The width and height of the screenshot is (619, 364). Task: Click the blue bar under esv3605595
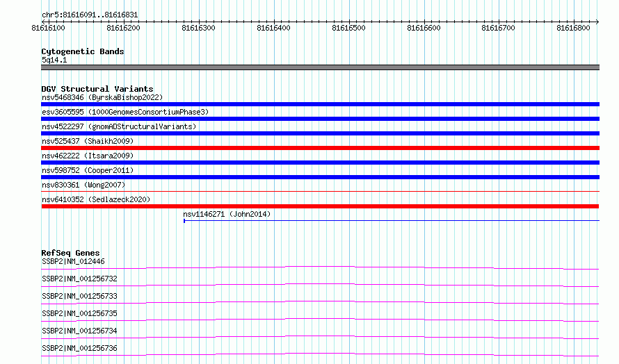click(320, 119)
